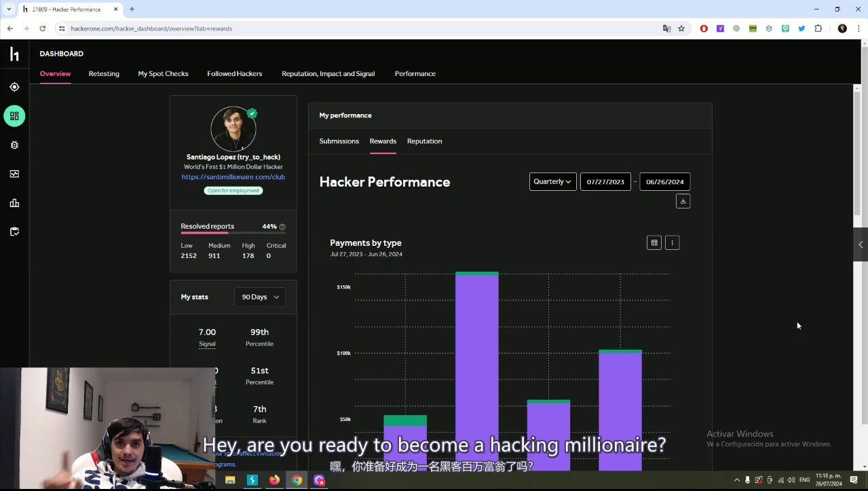868x491 pixels.
Task: Open the chart three-dot options menu
Action: coord(672,242)
